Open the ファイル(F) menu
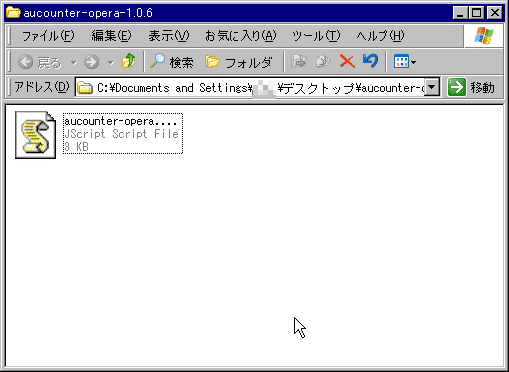509x372 pixels. pyautogui.click(x=48, y=36)
